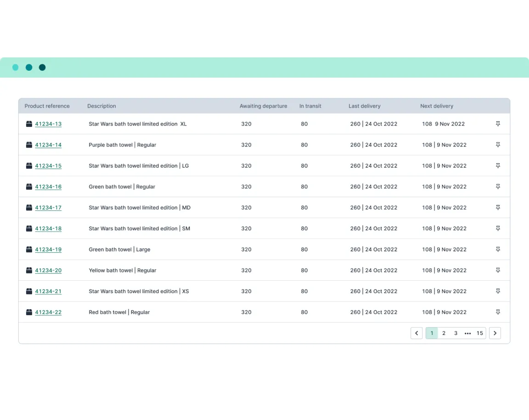Open product reference 41234-15 link

point(48,166)
